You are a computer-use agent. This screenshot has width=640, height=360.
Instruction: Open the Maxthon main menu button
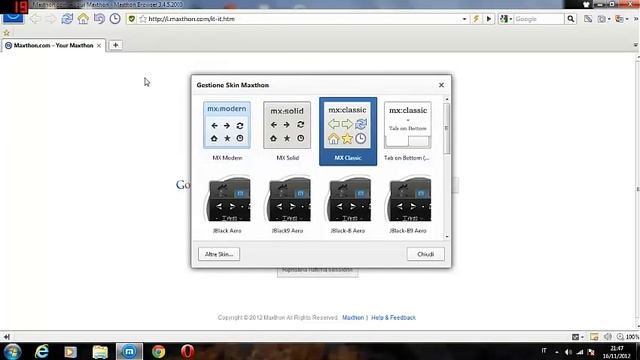[x=13, y=18]
